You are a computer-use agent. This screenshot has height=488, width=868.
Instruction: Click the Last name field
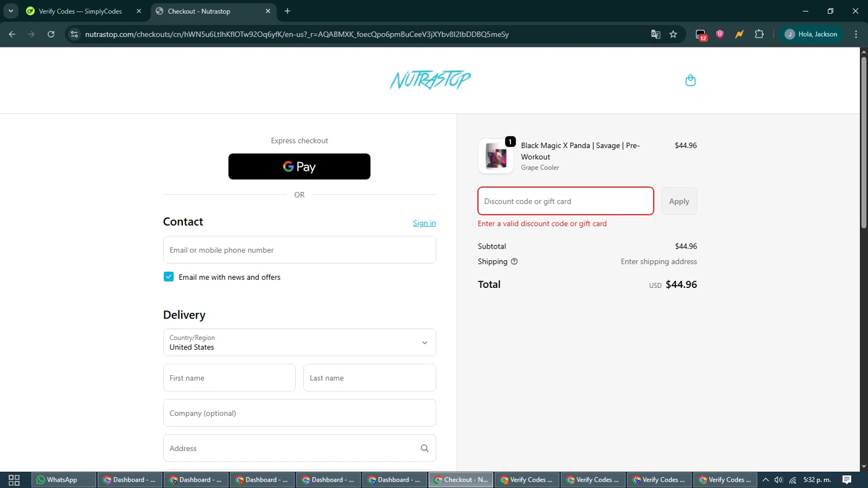coord(369,378)
